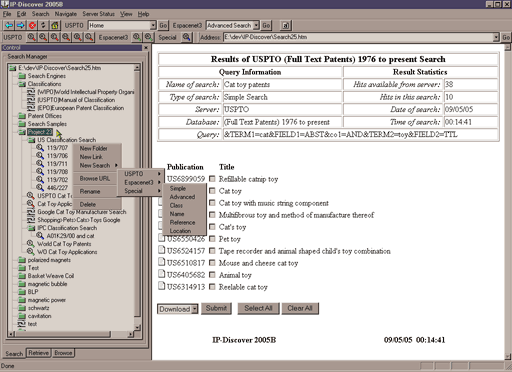Viewport: 512px width, 372px height.
Task: Open the File menu
Action: (x=7, y=14)
